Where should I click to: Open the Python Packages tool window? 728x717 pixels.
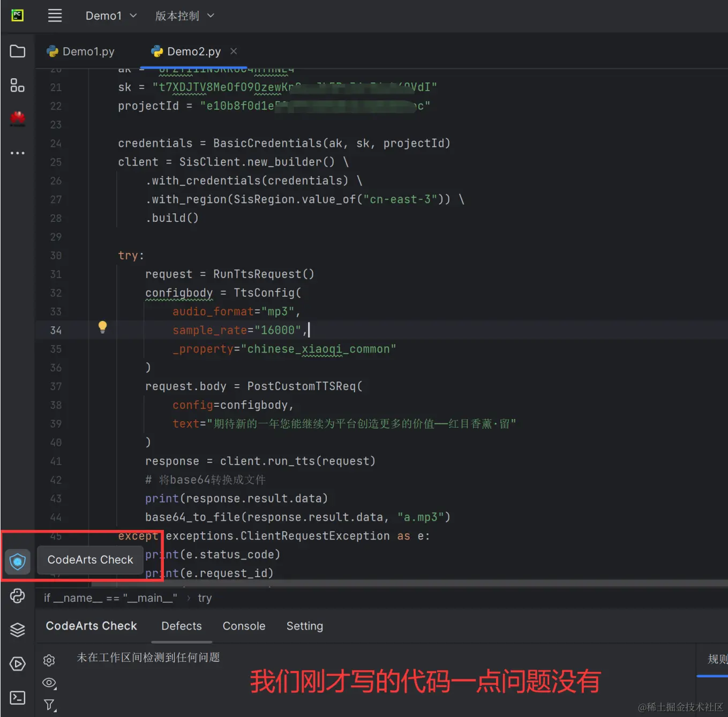[18, 596]
